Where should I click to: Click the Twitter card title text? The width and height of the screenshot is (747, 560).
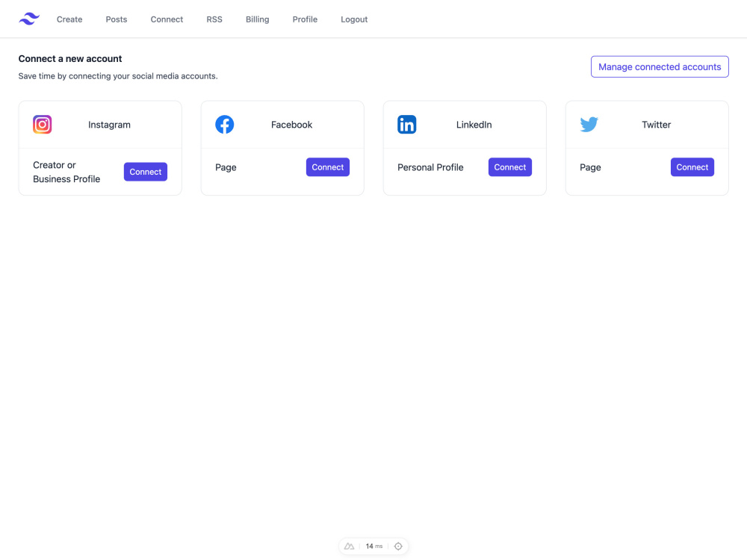(x=656, y=125)
